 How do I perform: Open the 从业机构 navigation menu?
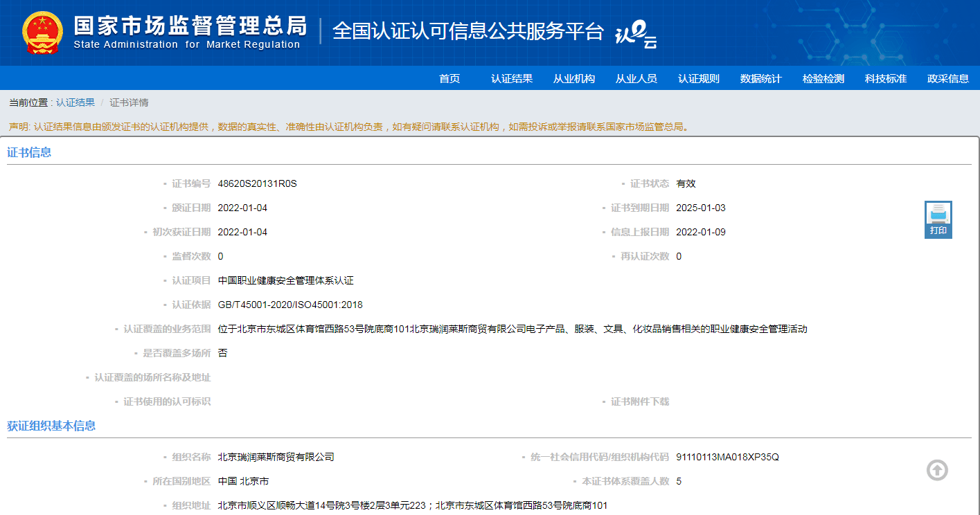tap(574, 78)
